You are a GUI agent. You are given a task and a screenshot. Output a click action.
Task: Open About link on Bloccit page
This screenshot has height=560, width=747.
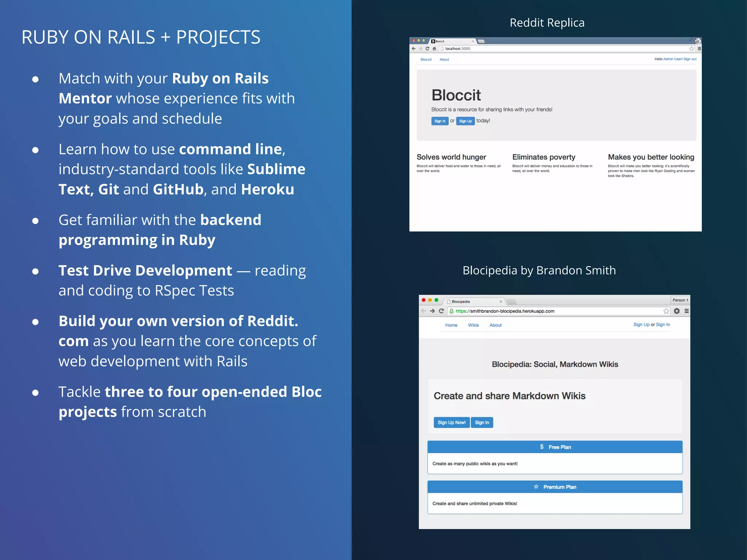tap(444, 59)
